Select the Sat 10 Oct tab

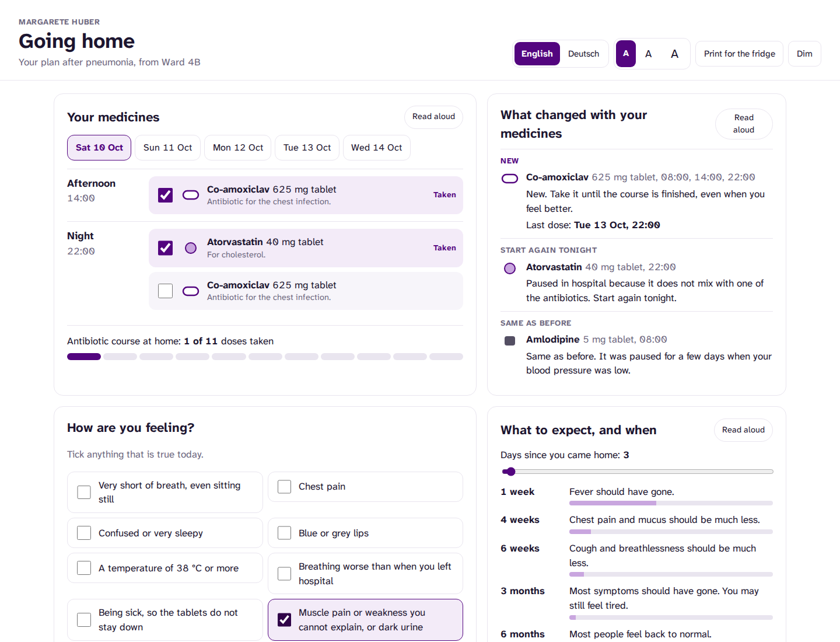(99, 148)
